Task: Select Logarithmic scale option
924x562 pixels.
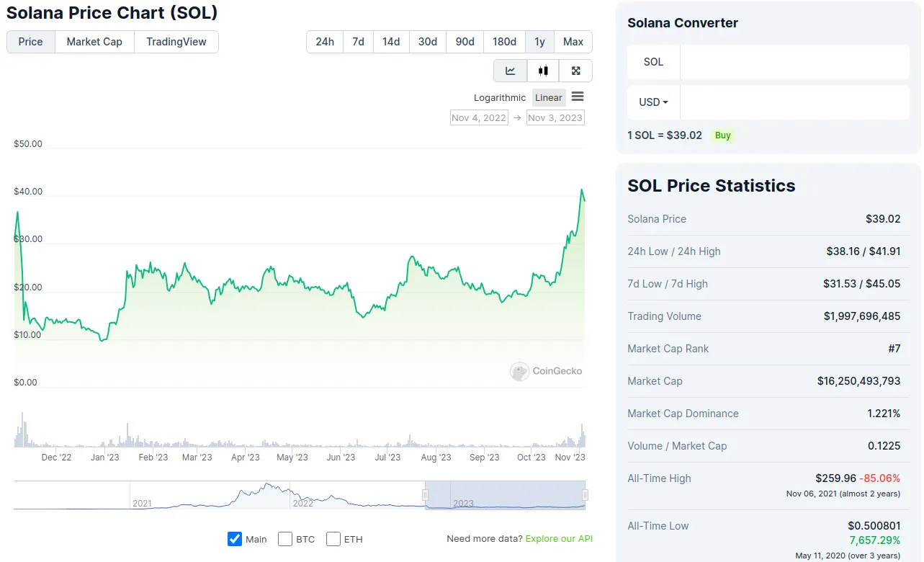Action: pyautogui.click(x=500, y=98)
